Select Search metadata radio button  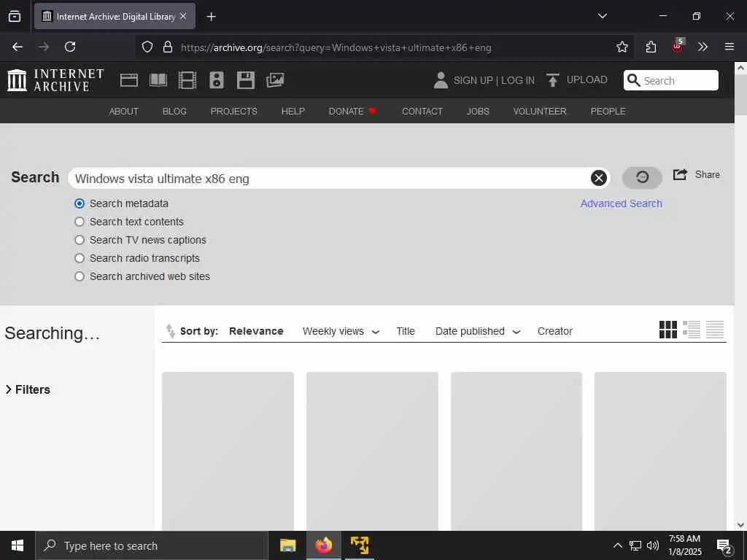(x=80, y=203)
